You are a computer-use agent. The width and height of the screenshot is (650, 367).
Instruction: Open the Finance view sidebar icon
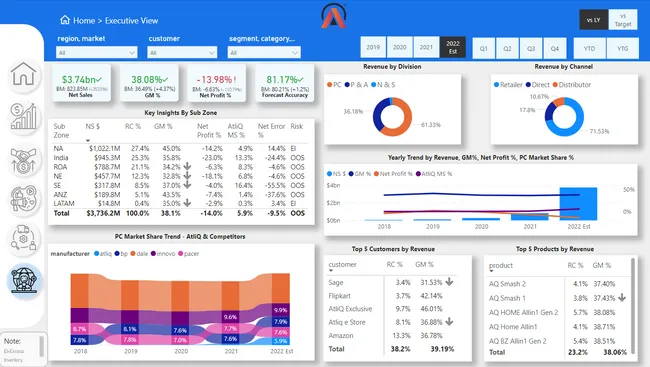pos(24,117)
